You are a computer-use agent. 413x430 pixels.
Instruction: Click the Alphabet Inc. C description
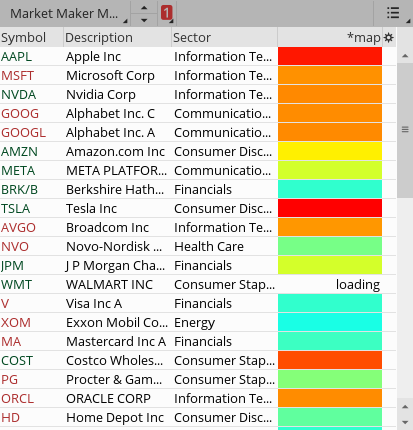click(110, 114)
